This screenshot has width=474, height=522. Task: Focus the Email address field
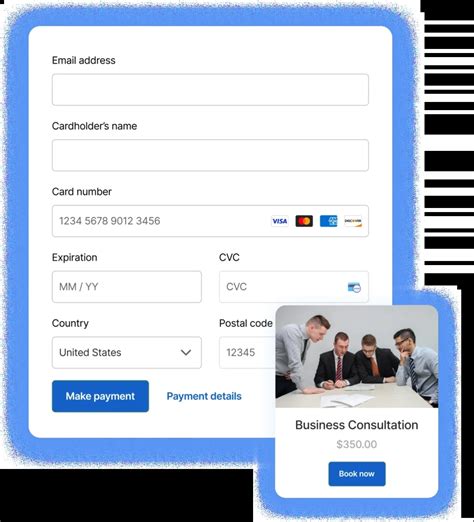tap(210, 90)
